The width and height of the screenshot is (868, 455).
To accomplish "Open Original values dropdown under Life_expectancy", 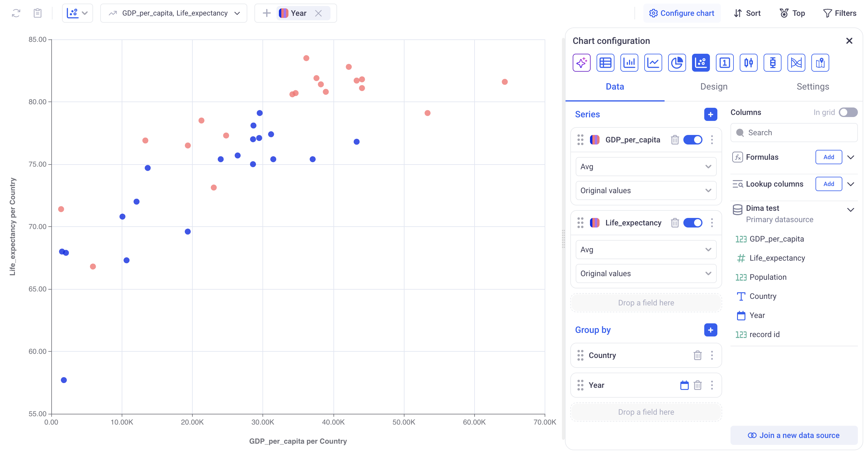I will (645, 273).
